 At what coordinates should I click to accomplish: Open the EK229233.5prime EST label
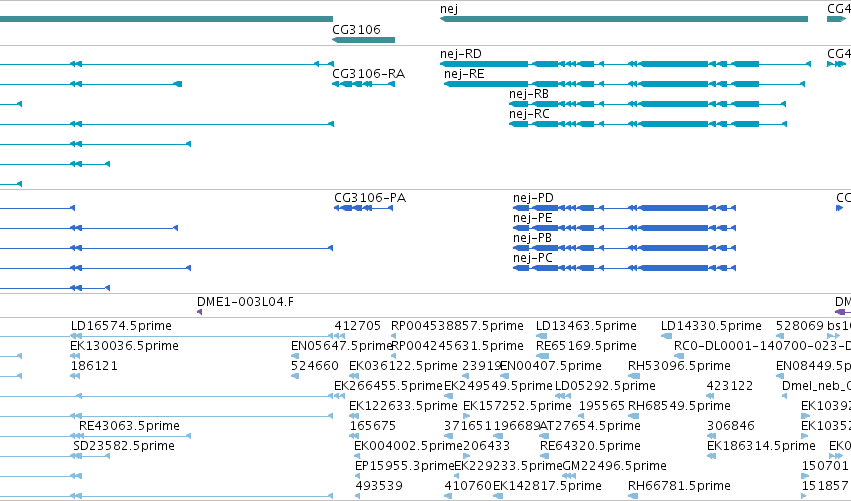tap(508, 466)
